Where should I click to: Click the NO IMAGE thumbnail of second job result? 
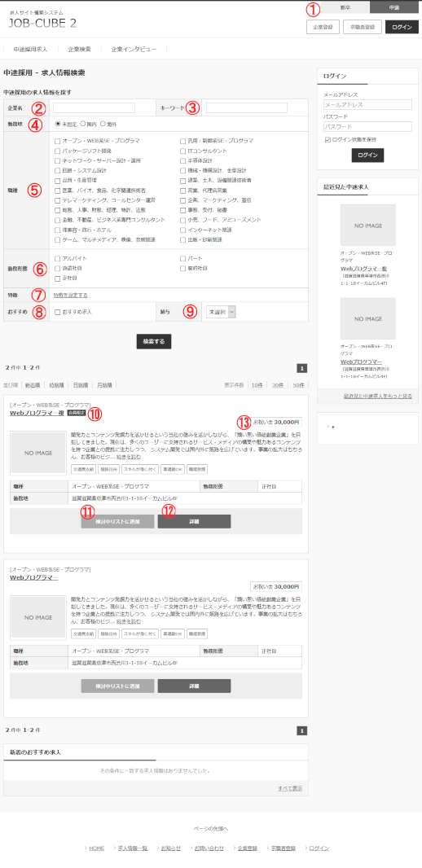[39, 617]
